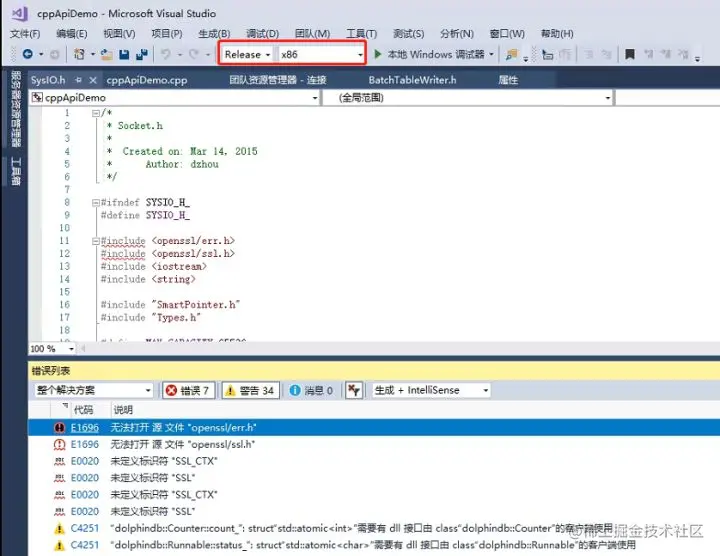Open the 工具箱 side panel tab
720x556 pixels.
click(16, 171)
